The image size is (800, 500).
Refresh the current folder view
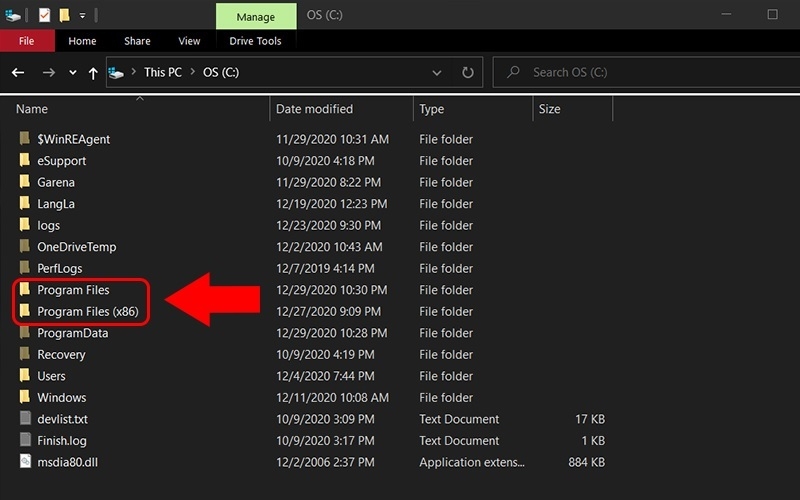point(467,72)
